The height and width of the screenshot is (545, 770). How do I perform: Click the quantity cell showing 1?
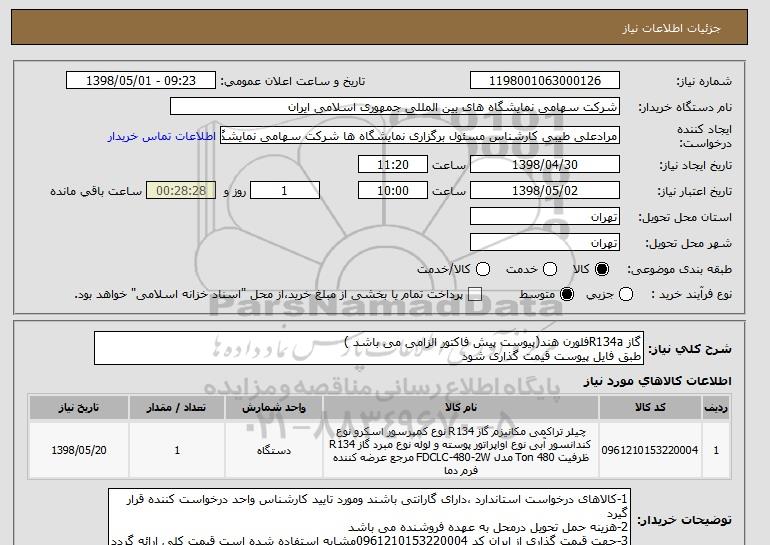point(177,450)
